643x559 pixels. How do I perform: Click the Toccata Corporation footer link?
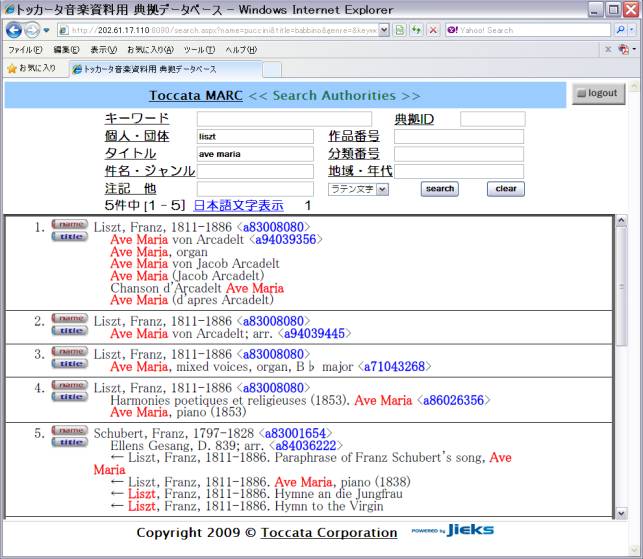(x=329, y=532)
